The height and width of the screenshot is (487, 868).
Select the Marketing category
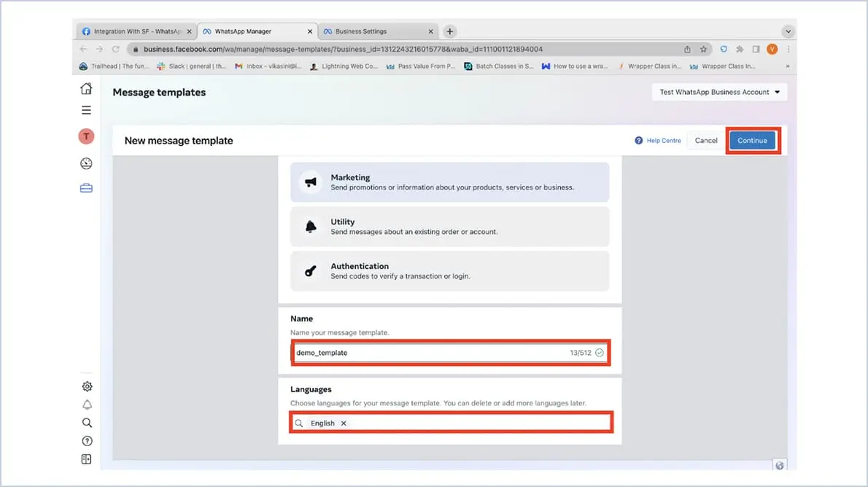pyautogui.click(x=449, y=182)
